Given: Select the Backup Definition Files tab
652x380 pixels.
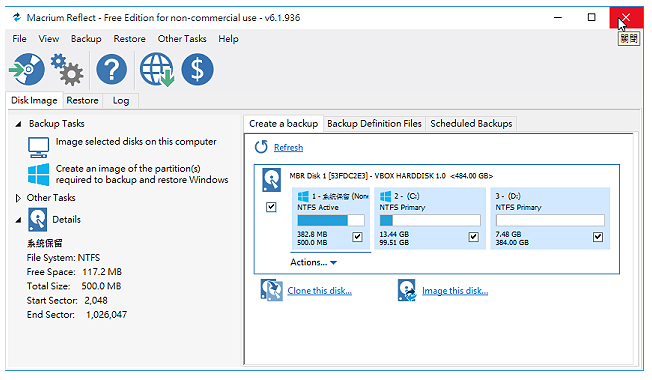Looking at the screenshot, I should click(x=374, y=123).
